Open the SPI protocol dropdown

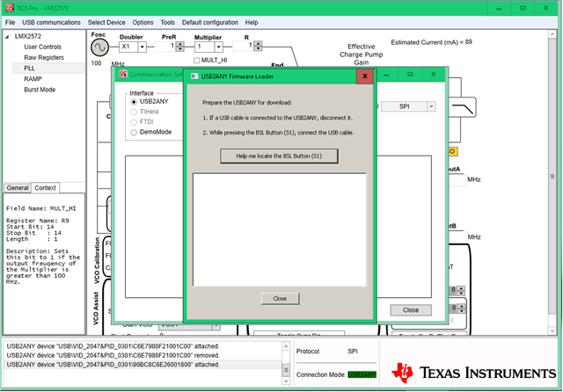431,106
